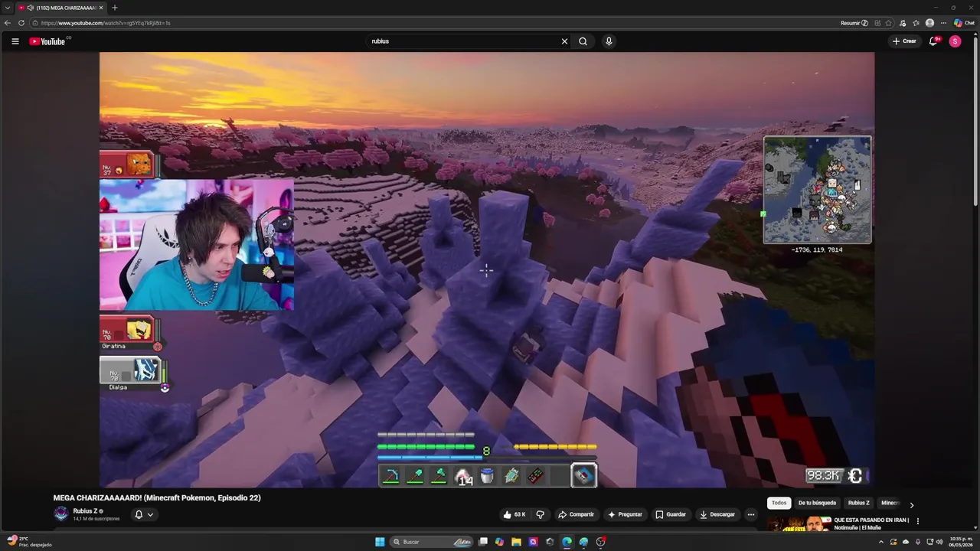Open the favorites list icon
This screenshot has height=551, width=980.
pos(916,23)
